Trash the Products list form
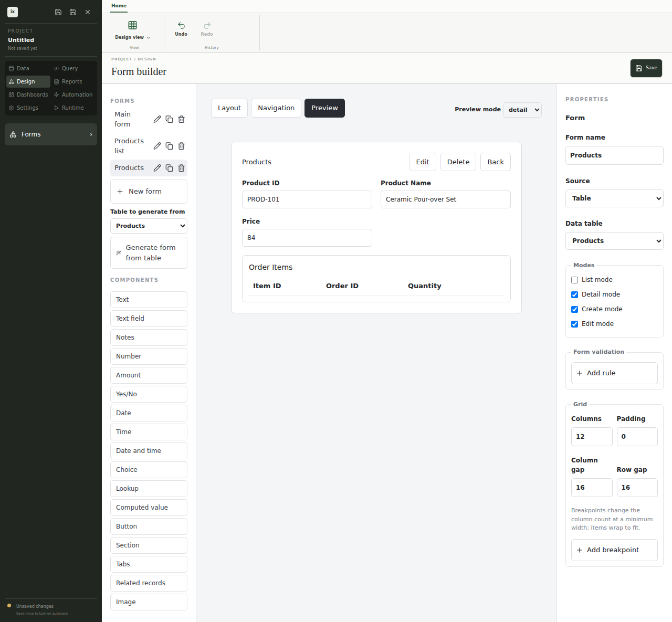The height and width of the screenshot is (622, 672). pos(181,146)
